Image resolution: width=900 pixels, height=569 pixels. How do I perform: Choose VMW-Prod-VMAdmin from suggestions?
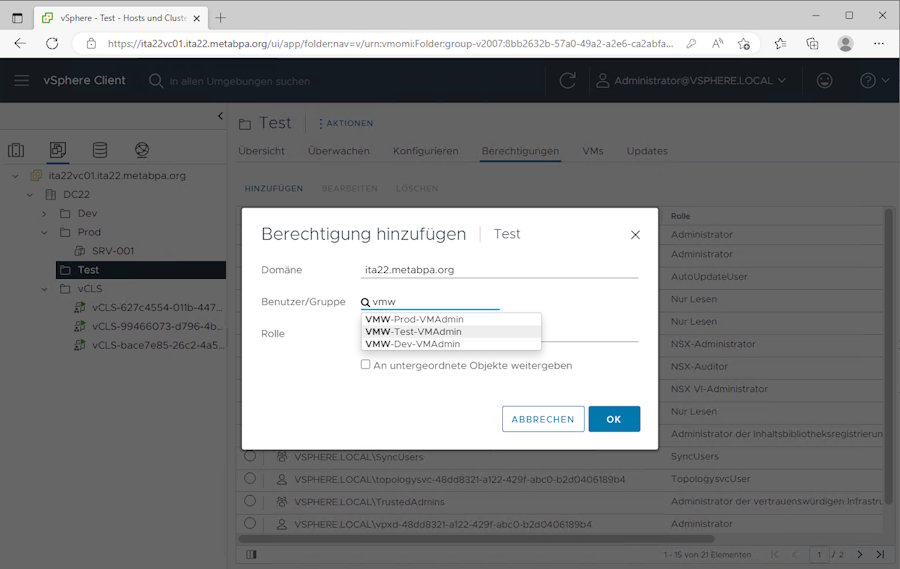pos(451,319)
